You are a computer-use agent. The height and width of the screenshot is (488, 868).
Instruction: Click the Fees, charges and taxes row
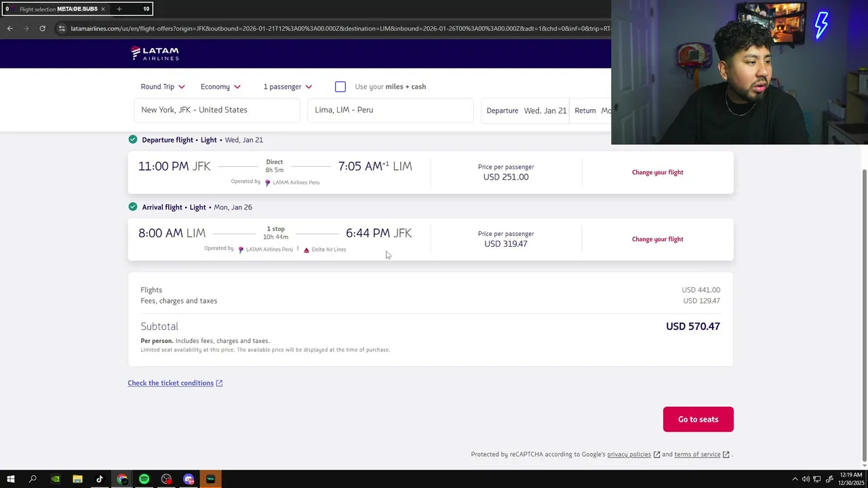point(431,301)
